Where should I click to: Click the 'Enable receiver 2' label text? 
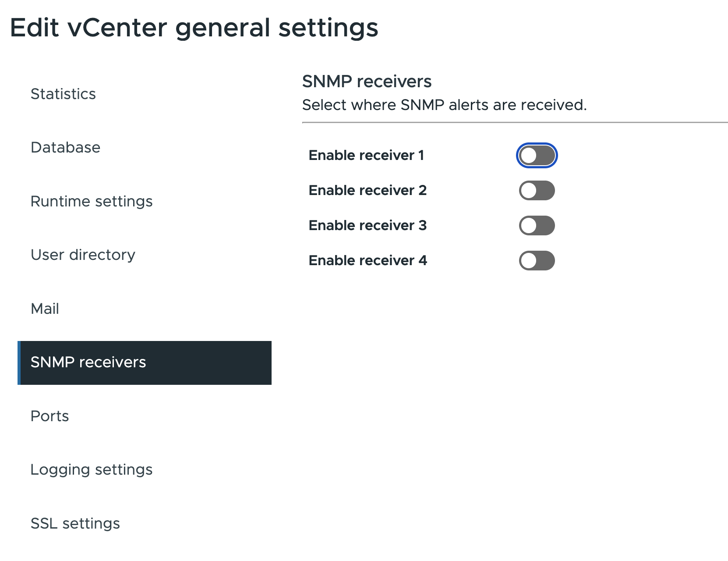(x=368, y=190)
